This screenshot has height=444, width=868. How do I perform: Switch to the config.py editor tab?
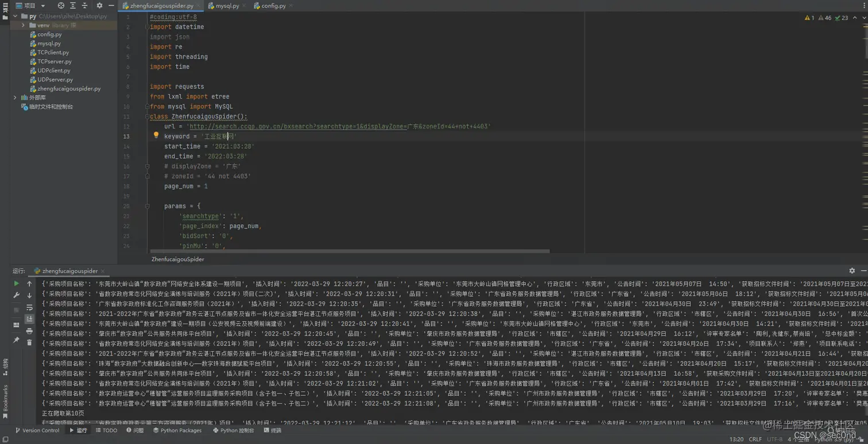click(273, 6)
